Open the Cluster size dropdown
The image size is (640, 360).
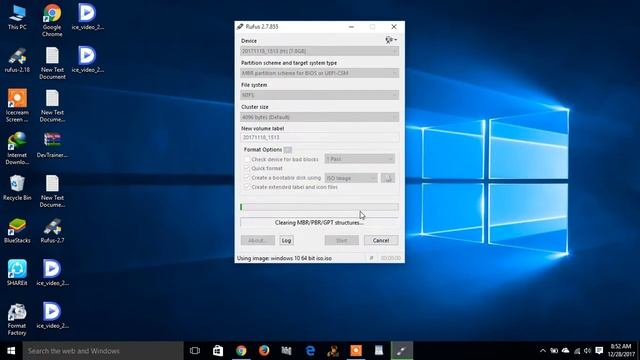[320, 117]
